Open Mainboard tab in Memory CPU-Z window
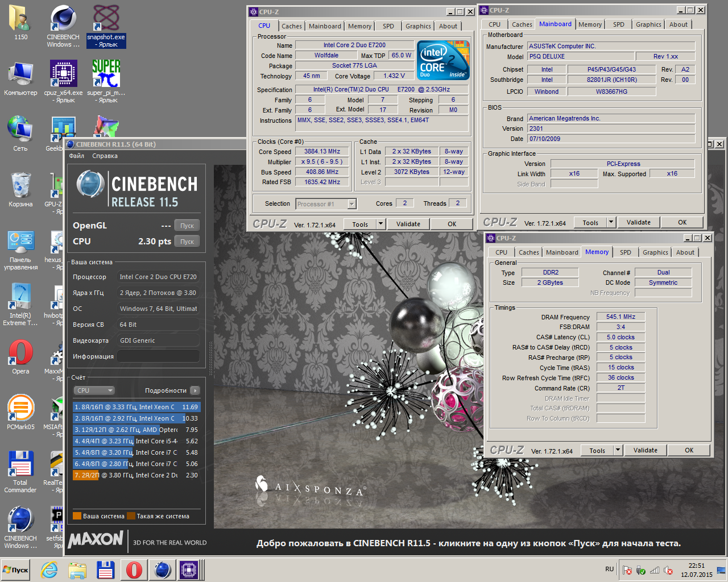Image resolution: width=728 pixels, height=582 pixels. pyautogui.click(x=562, y=252)
